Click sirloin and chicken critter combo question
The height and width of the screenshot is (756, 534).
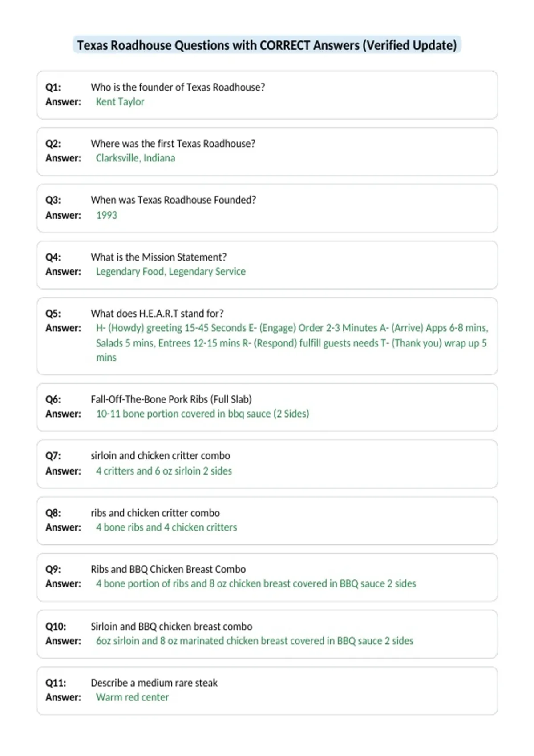point(161,456)
